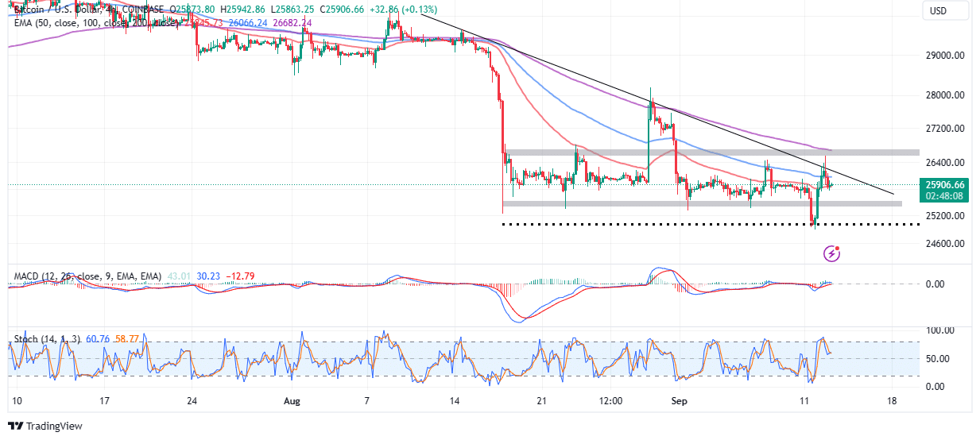980x440 pixels.
Task: Click the orange Stoch value 58.77
Action: pos(127,340)
